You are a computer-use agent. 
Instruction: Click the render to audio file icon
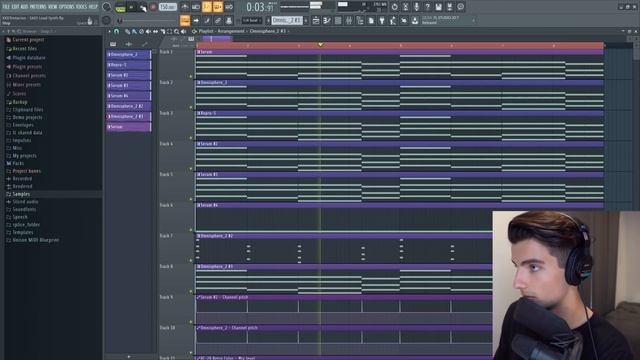pyautogui.click(x=449, y=7)
